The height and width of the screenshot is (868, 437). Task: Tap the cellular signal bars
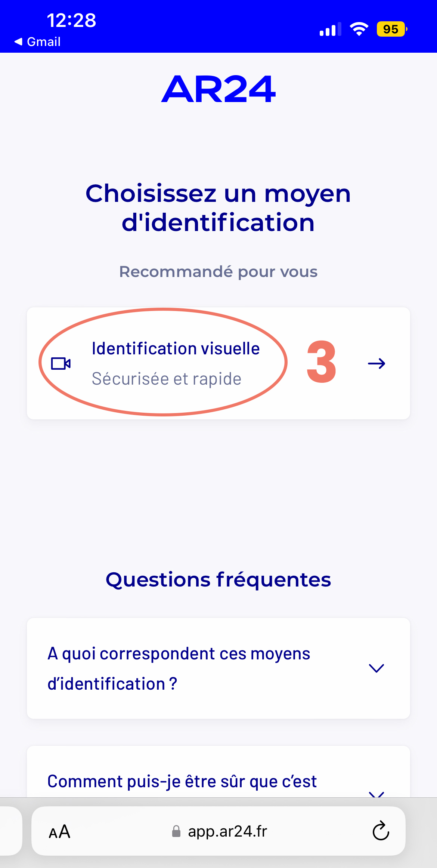point(331,29)
